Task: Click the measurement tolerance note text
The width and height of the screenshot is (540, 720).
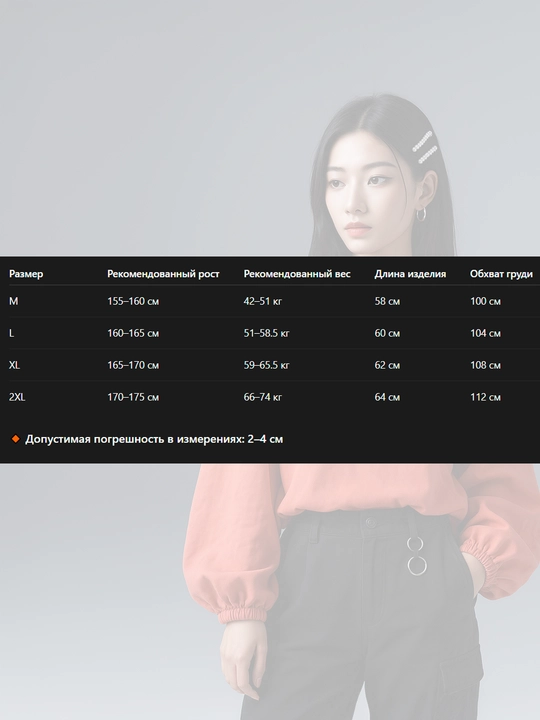Action: click(x=154, y=439)
